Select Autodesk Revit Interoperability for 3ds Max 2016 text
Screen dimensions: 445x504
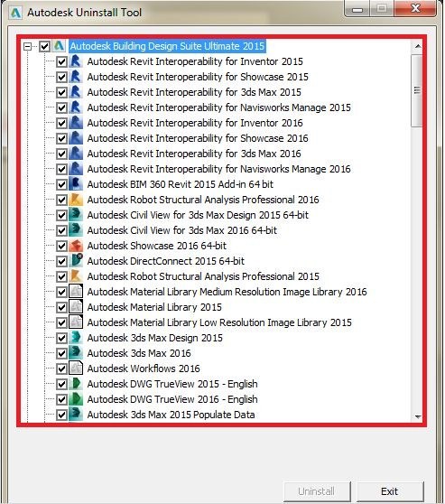194,154
